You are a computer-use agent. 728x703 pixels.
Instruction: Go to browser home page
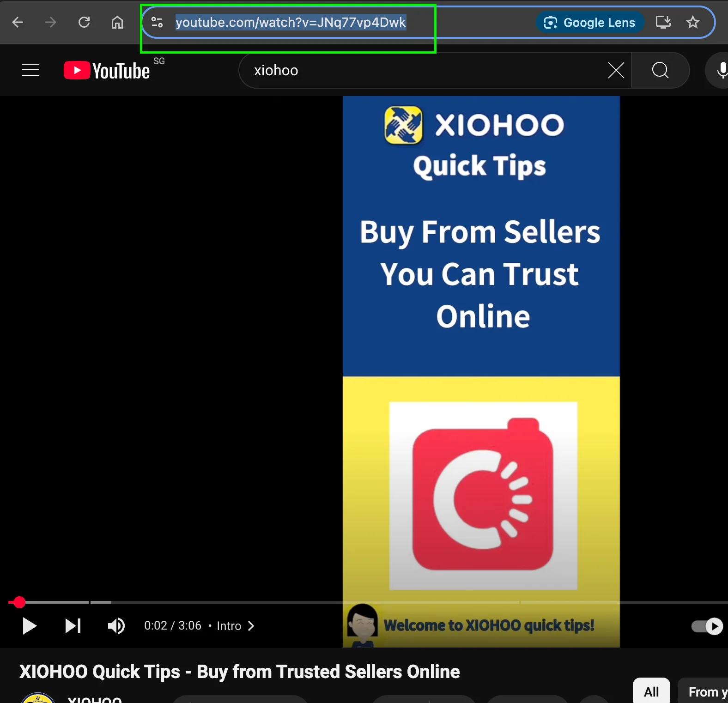(x=117, y=22)
